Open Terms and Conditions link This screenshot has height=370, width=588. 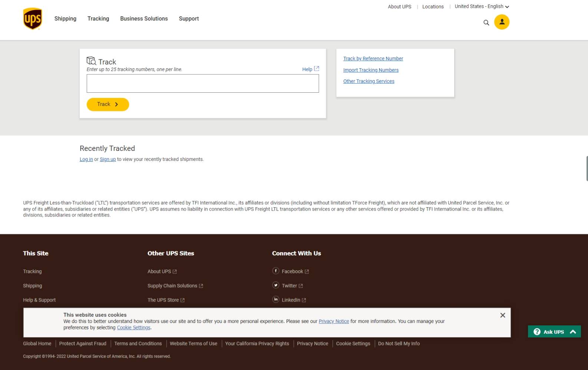(138, 344)
